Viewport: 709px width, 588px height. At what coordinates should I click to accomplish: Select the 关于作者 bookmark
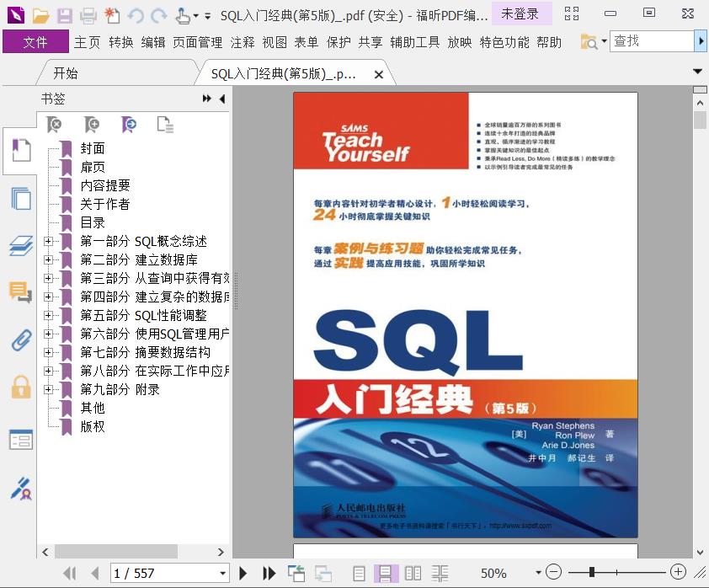[105, 204]
